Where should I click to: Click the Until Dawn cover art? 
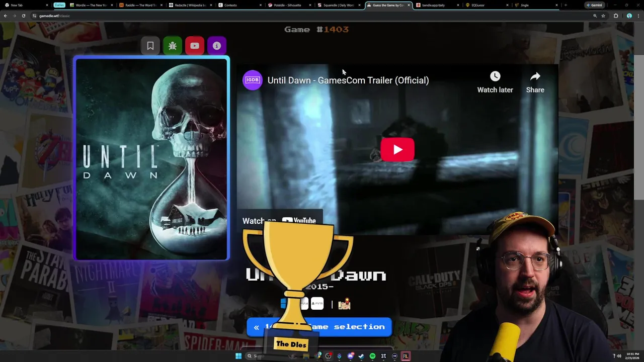151,159
